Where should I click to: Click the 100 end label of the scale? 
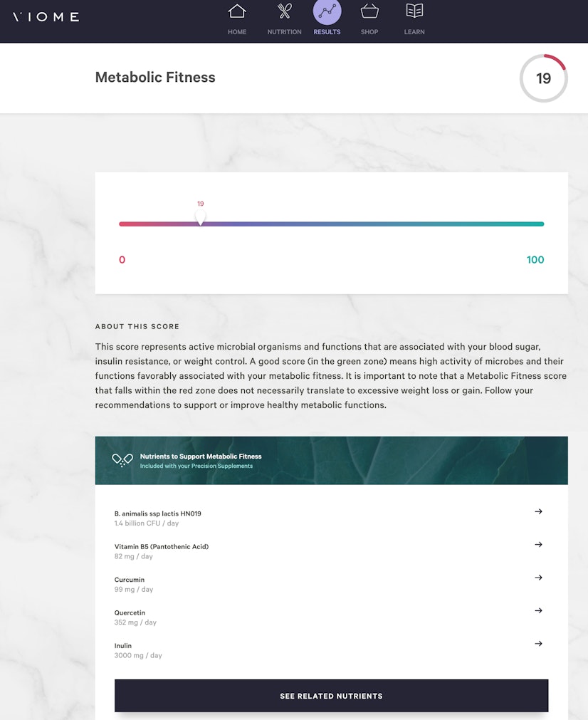pyautogui.click(x=535, y=259)
